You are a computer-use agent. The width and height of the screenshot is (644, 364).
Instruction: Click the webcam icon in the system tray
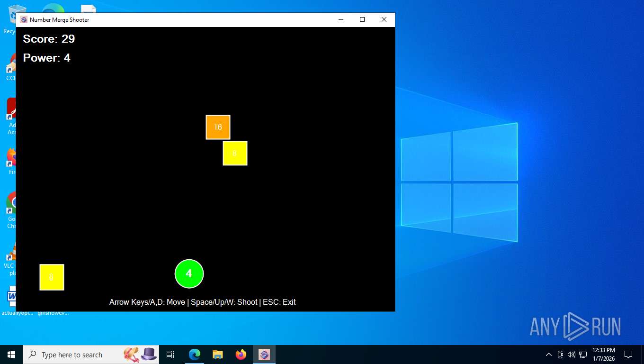coord(560,355)
